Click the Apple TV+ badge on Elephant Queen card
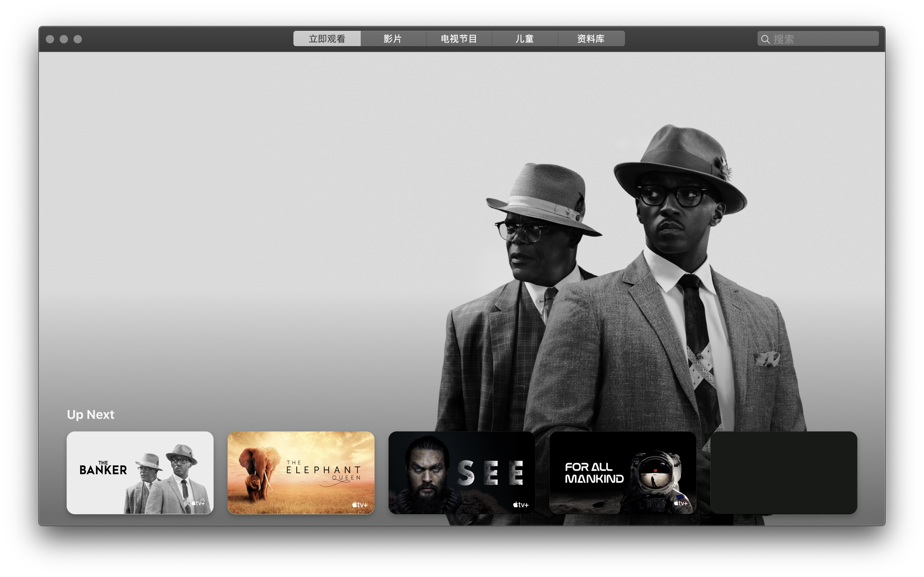Screen dimensions: 924x577 [x=360, y=505]
